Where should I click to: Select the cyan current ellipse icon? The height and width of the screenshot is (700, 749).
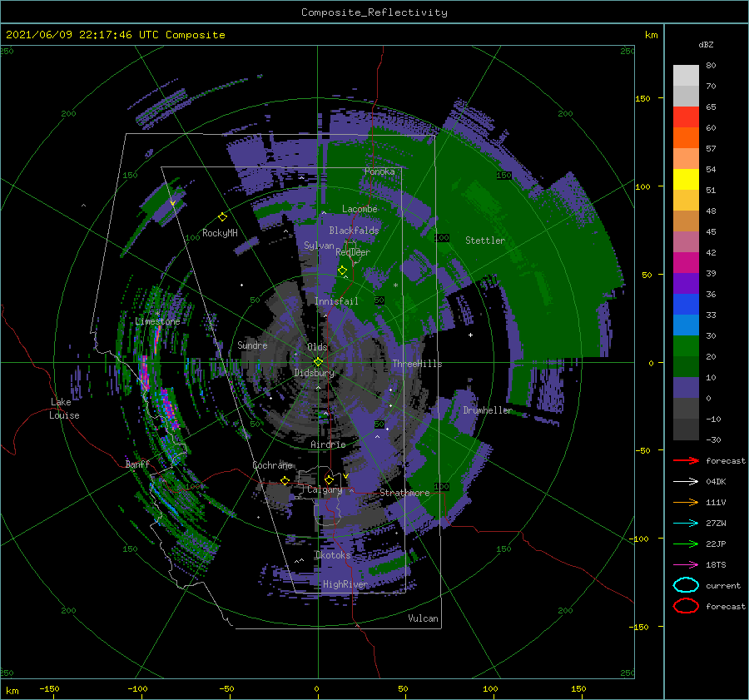[686, 585]
